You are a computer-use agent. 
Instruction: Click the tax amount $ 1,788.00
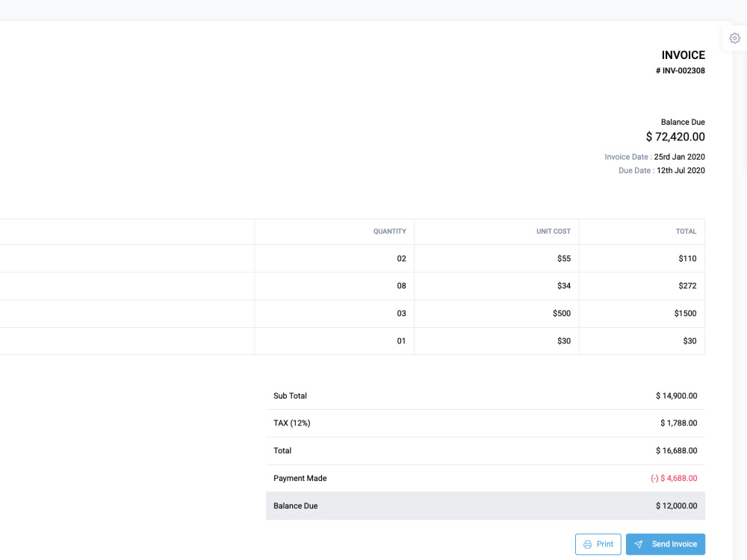pos(679,423)
